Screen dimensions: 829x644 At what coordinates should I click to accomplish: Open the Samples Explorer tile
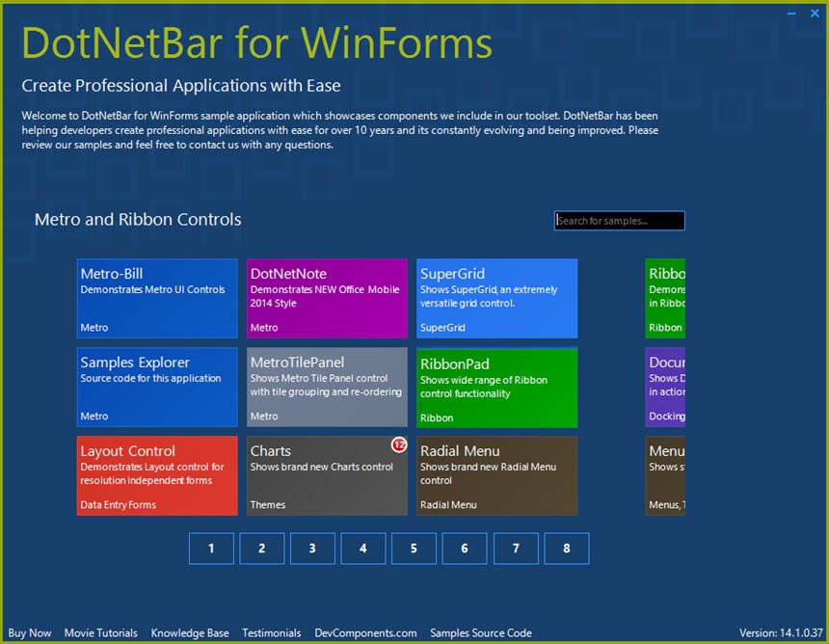tap(157, 387)
